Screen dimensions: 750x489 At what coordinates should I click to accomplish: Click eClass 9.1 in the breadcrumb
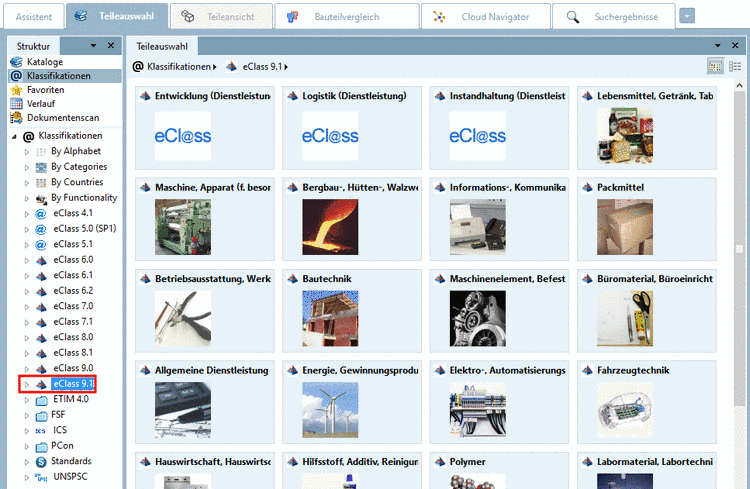click(x=263, y=67)
